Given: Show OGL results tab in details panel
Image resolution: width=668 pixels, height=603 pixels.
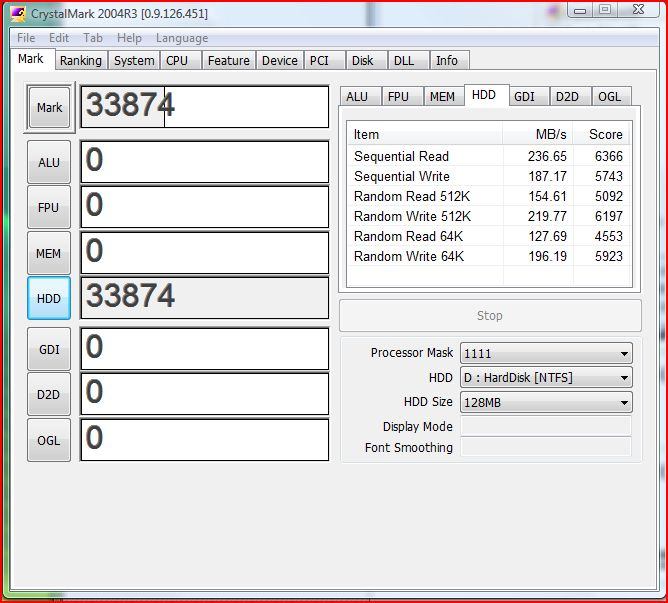Looking at the screenshot, I should (610, 97).
